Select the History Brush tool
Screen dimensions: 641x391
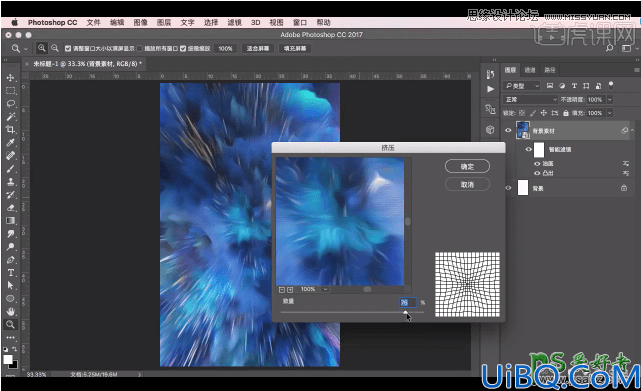pos(11,195)
